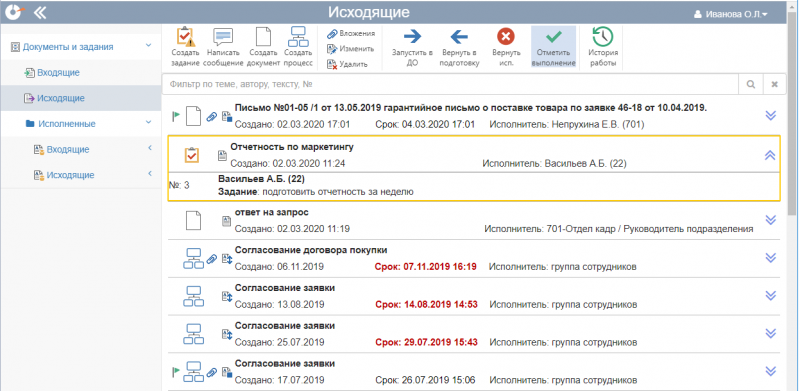The height and width of the screenshot is (391, 800).
Task: Click Исполнитель: Непрухина Е.В. (701)
Action: (567, 124)
